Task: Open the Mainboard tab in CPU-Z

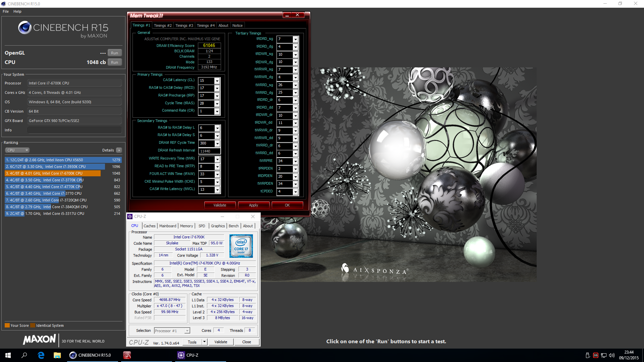Action: (x=168, y=226)
